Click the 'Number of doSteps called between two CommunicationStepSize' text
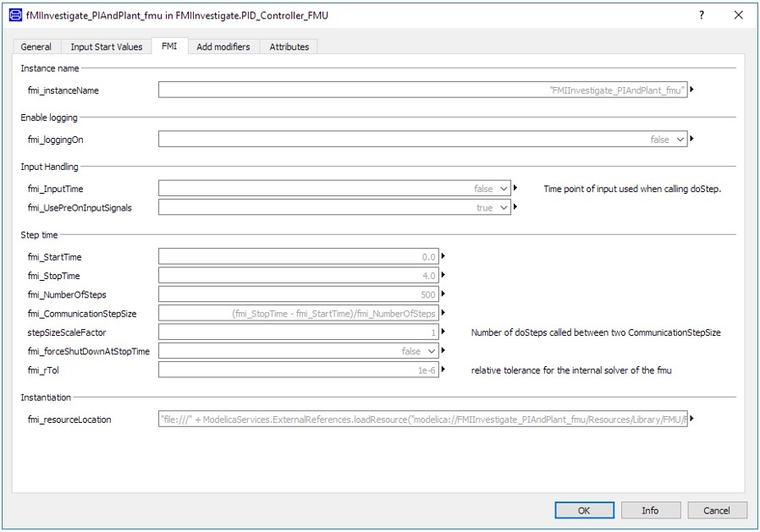The height and width of the screenshot is (532, 760). click(x=596, y=332)
